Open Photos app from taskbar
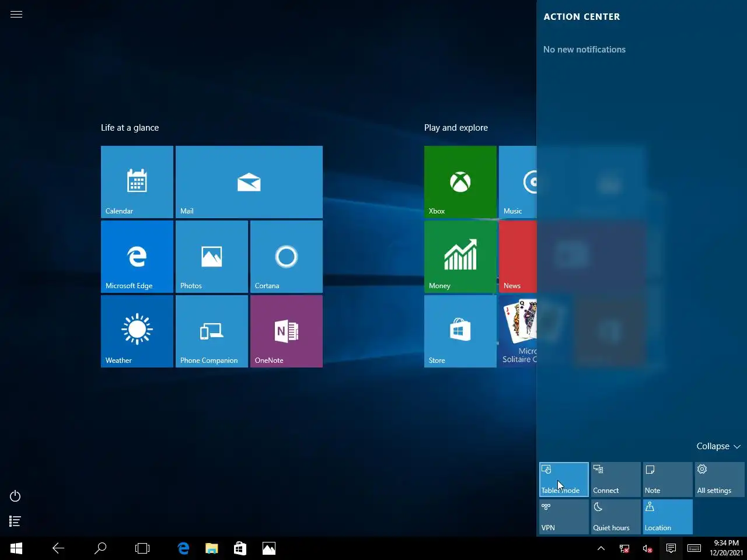This screenshot has height=560, width=747. click(x=268, y=548)
